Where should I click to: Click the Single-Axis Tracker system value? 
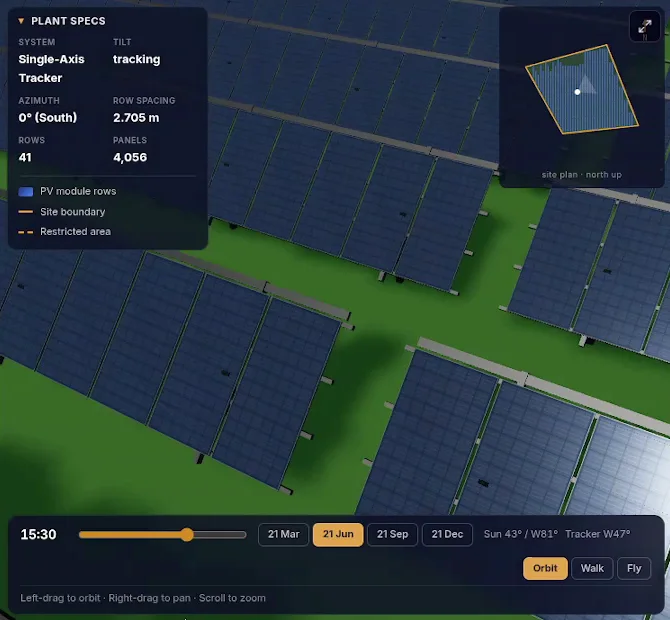51,68
